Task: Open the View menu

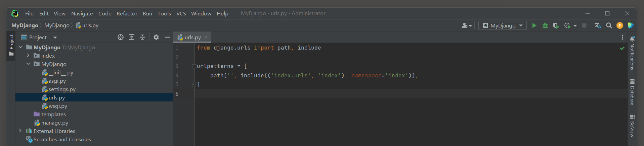Action: [59, 13]
